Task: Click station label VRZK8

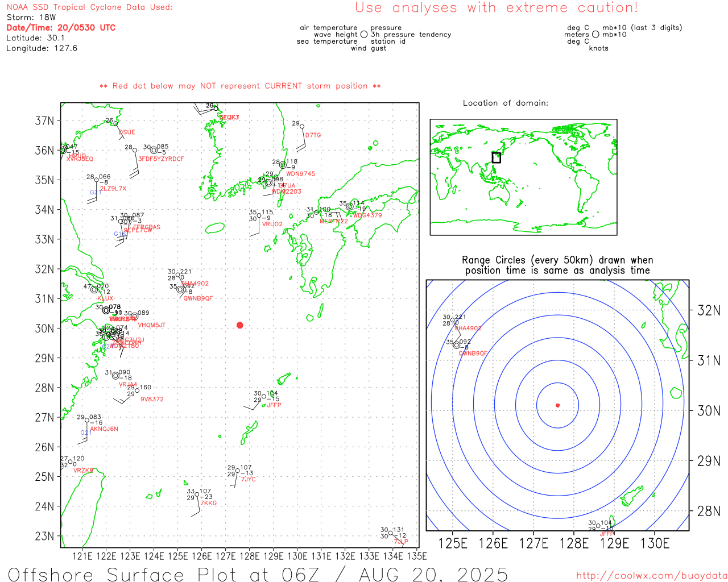Action: pyautogui.click(x=83, y=471)
